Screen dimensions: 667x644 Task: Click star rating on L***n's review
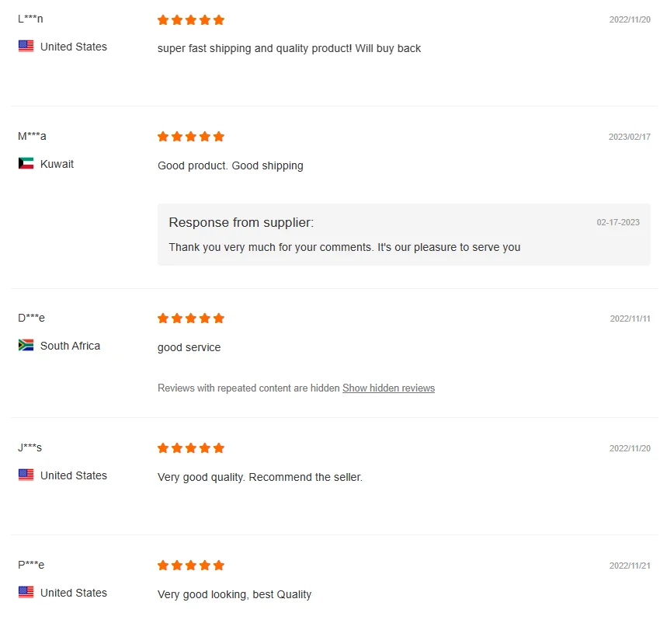pos(191,19)
